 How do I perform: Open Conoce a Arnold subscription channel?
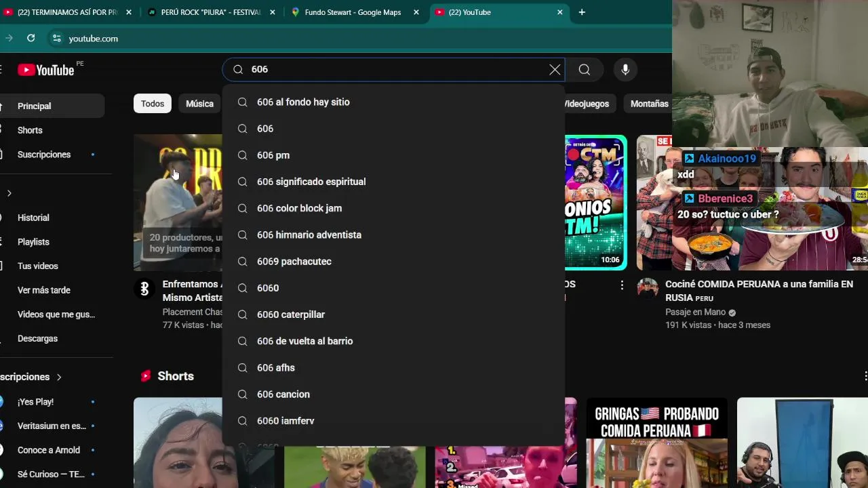click(x=52, y=450)
